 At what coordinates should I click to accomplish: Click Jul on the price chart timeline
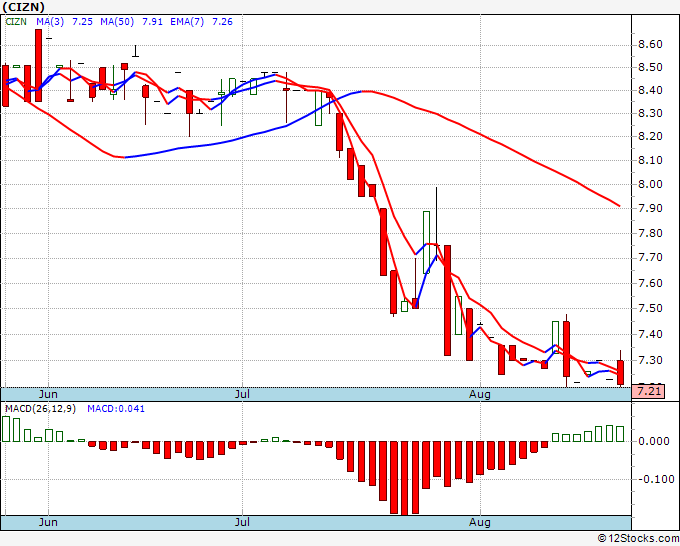[242, 394]
